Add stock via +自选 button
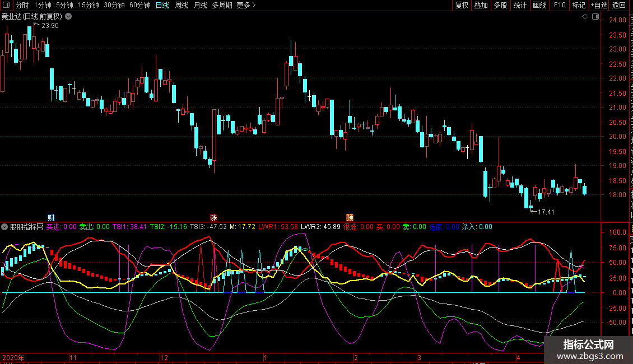The width and height of the screenshot is (633, 364). click(x=599, y=5)
